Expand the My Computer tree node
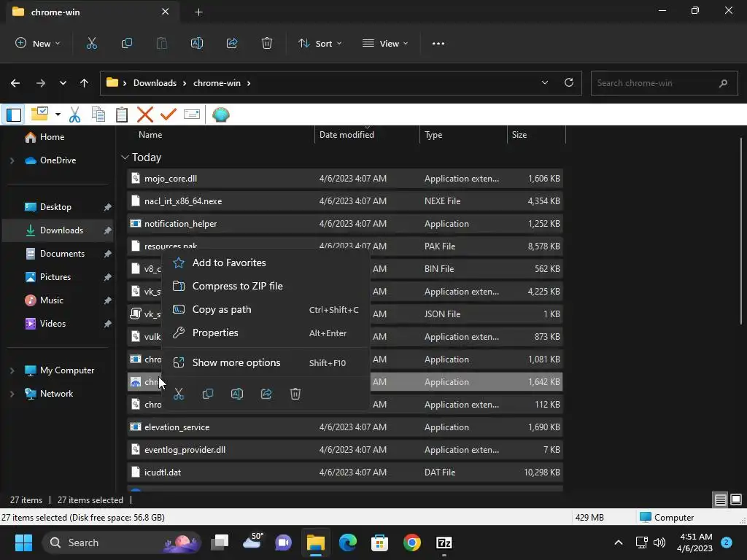This screenshot has width=747, height=560. [12, 370]
